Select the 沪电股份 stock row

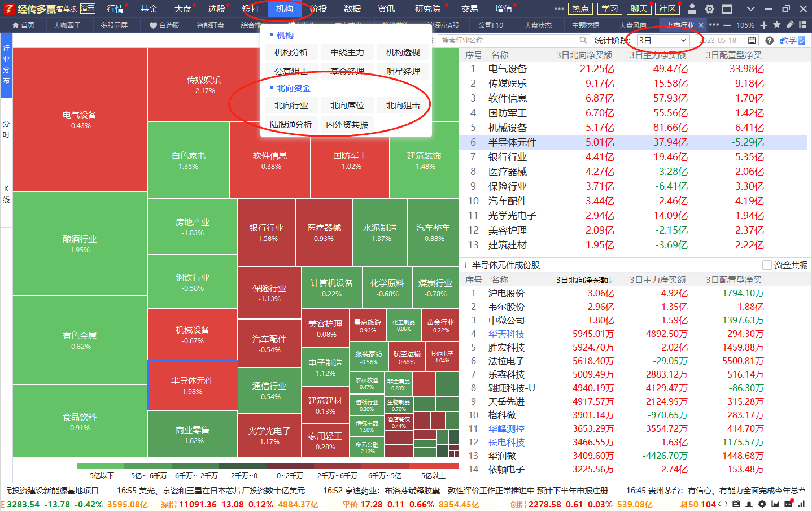(634, 294)
